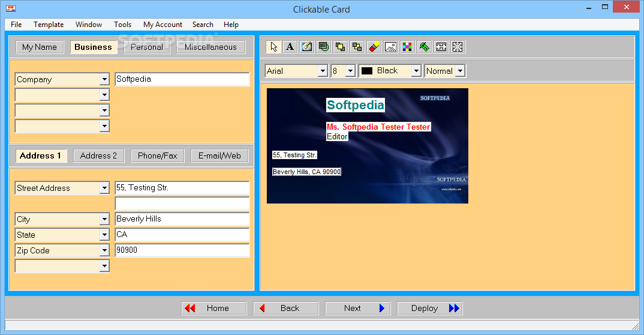Open the empty dropdown below Zip Code
This screenshot has width=644, height=335.
[104, 266]
